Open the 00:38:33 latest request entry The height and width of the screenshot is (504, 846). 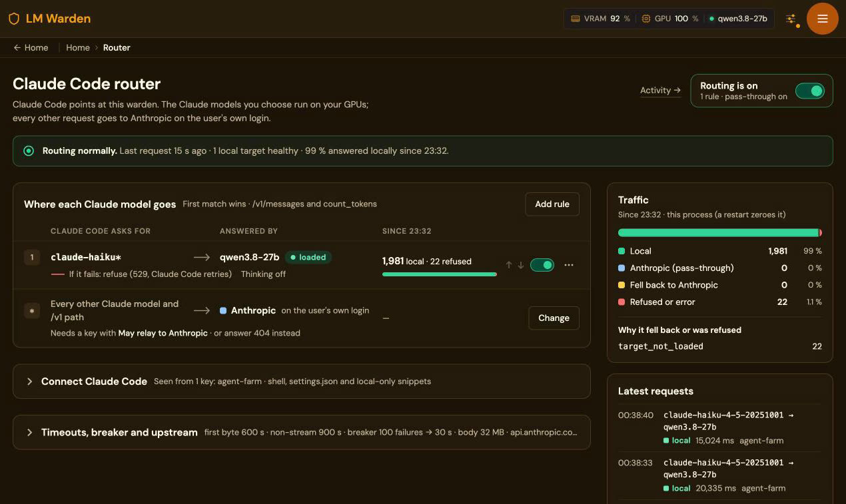click(x=720, y=475)
